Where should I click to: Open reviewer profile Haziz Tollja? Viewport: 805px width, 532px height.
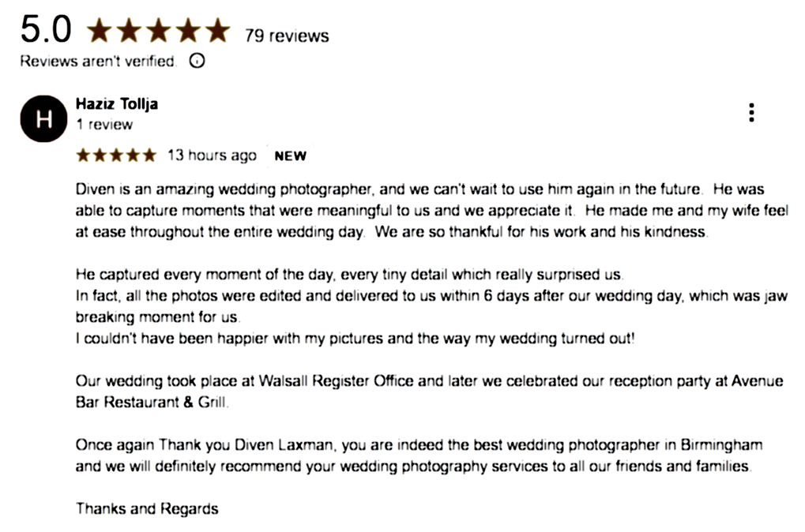(x=117, y=104)
